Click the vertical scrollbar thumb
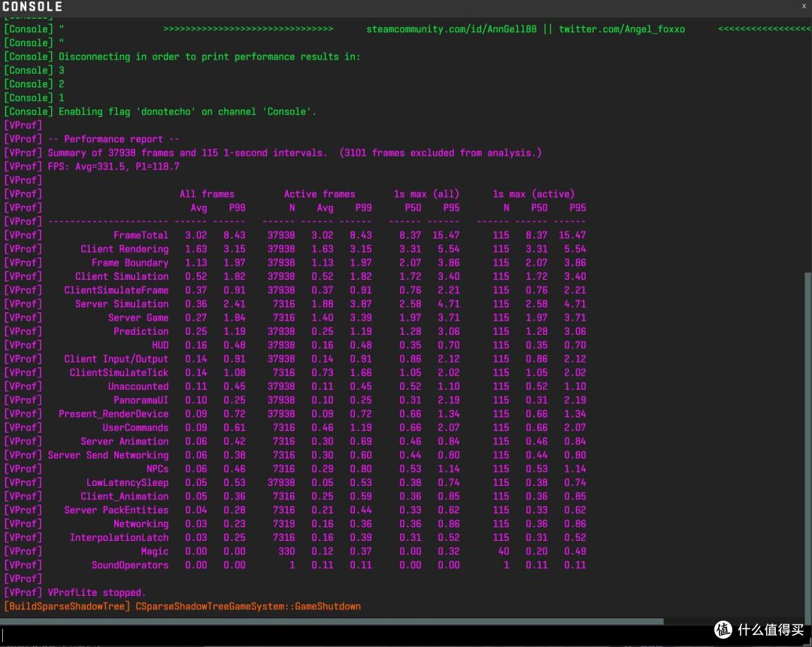Image resolution: width=812 pixels, height=647 pixels. 807,443
